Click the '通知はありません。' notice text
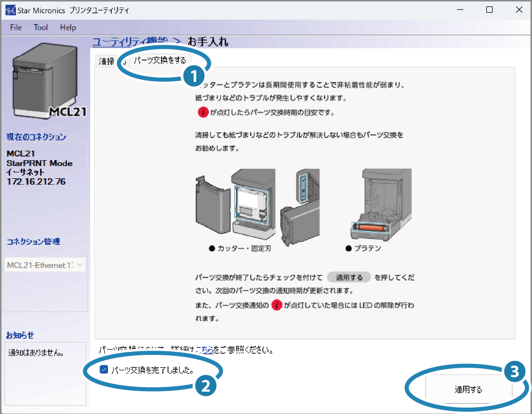 pos(36,353)
